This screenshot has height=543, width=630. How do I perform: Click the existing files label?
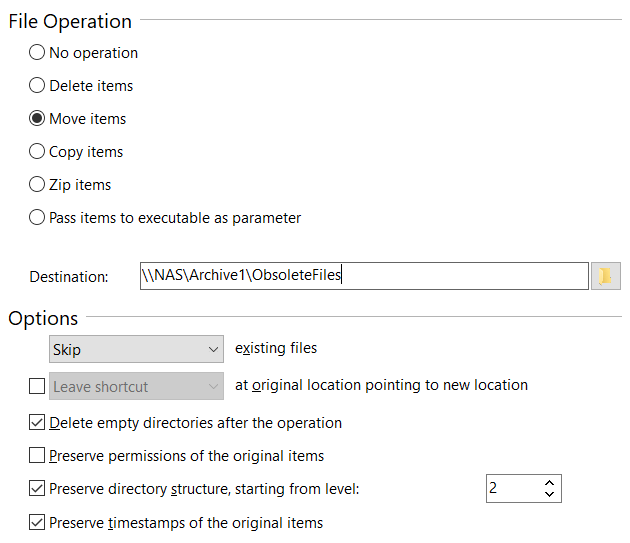(275, 349)
